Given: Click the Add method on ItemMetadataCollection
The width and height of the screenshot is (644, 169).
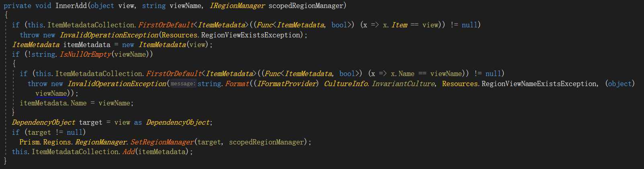Looking at the screenshot, I should pyautogui.click(x=129, y=152).
